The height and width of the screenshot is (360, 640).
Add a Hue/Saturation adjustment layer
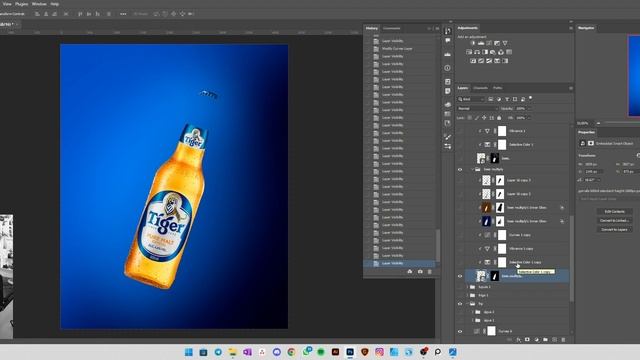click(x=469, y=52)
